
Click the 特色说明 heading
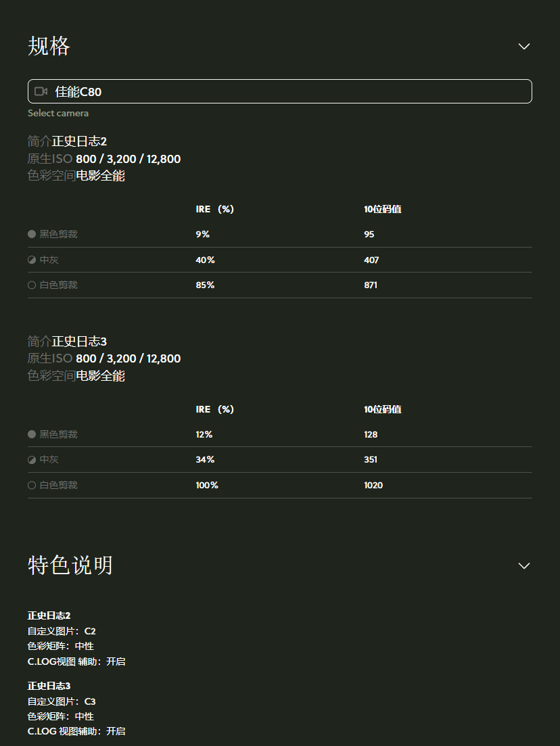click(70, 565)
